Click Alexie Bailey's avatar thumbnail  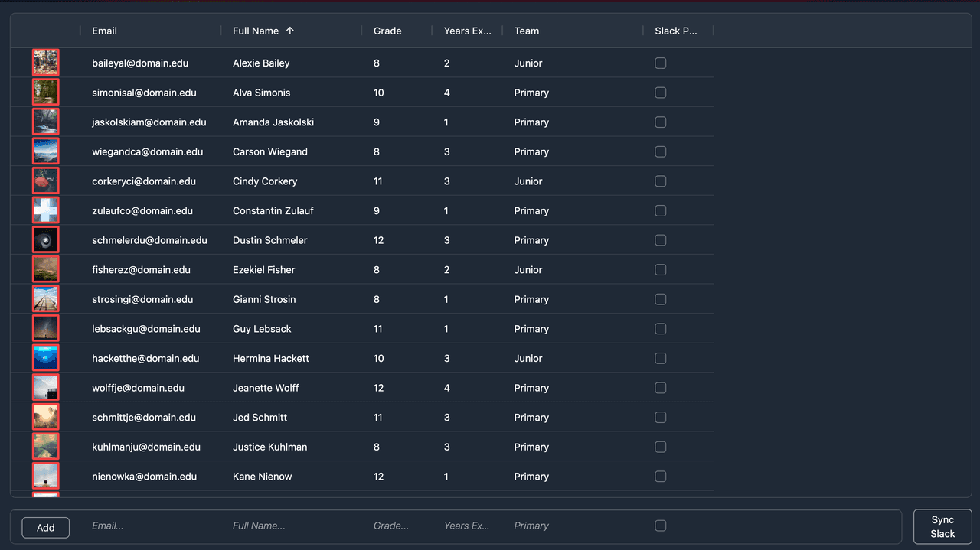[x=46, y=63]
